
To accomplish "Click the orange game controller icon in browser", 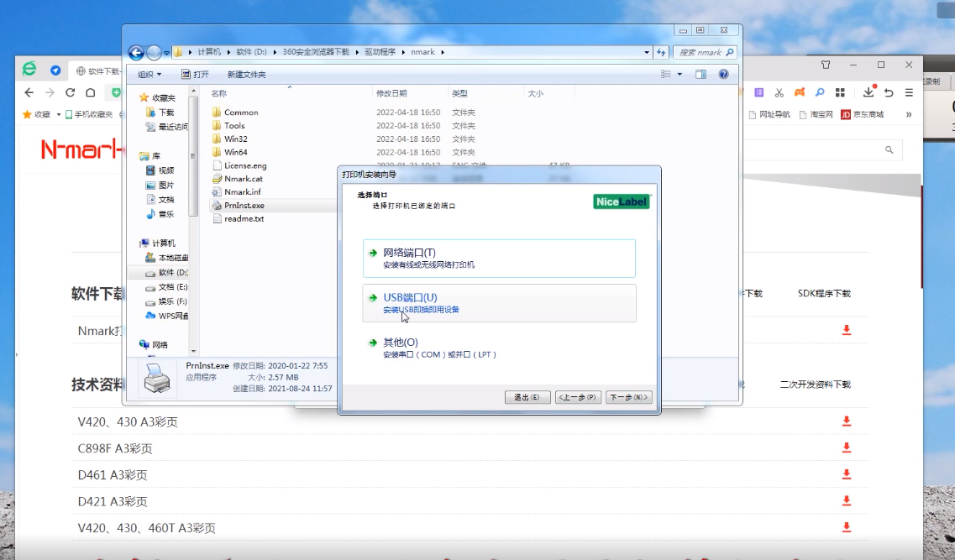I will point(800,92).
